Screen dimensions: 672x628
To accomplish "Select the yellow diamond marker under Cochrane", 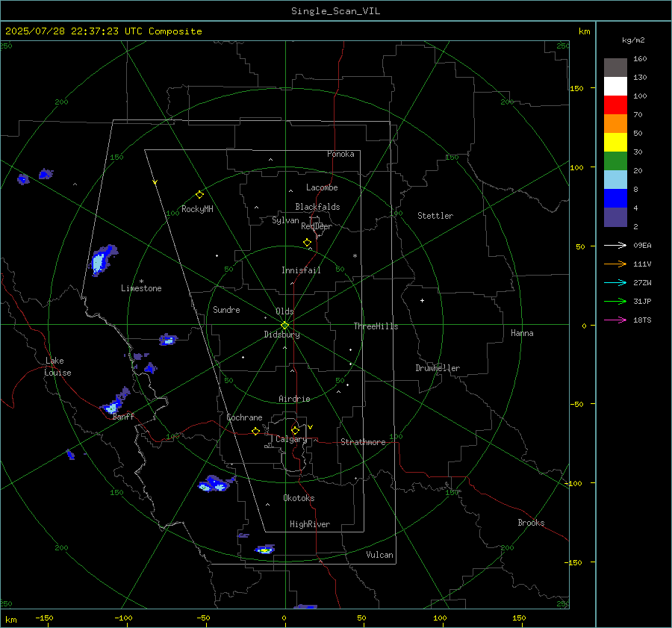I will pyautogui.click(x=255, y=431).
